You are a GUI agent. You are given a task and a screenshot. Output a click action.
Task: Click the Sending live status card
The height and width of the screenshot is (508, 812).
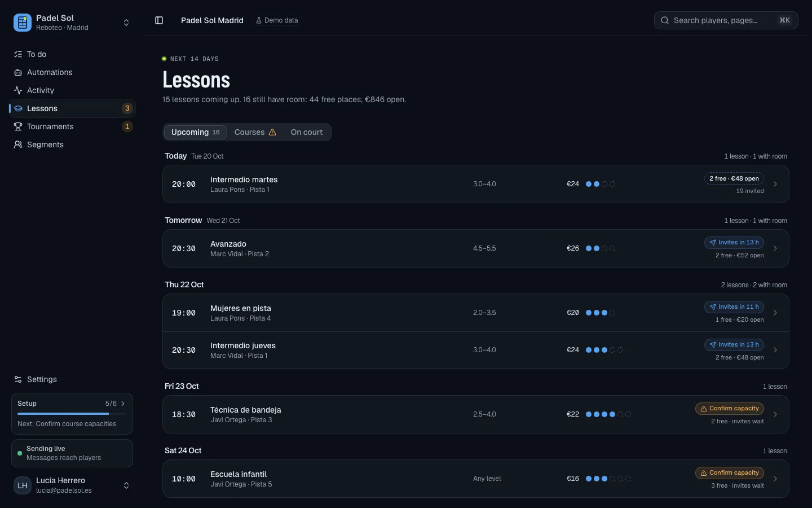coord(72,453)
